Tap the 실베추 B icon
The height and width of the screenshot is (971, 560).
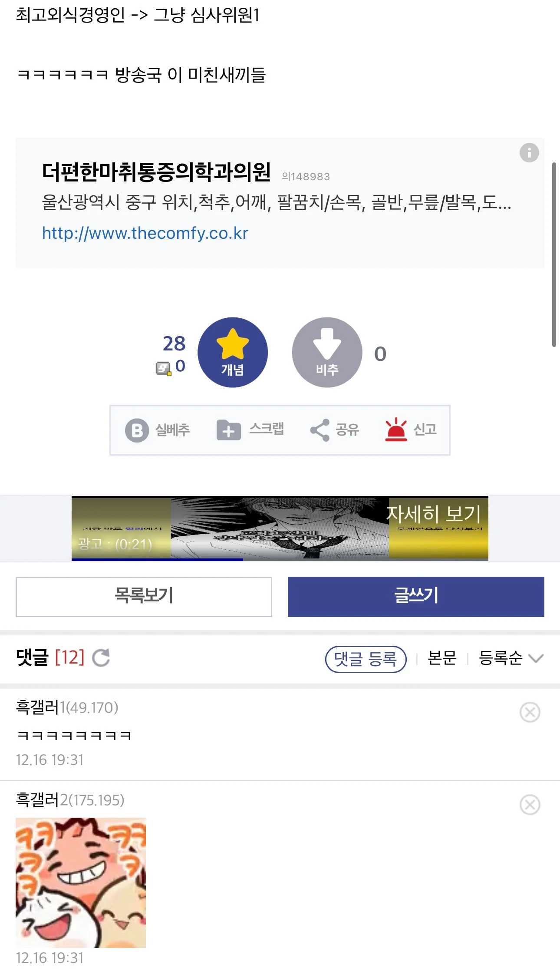click(137, 430)
